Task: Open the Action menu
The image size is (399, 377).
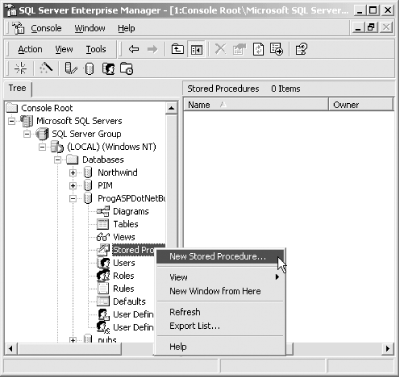Action: tap(30, 49)
